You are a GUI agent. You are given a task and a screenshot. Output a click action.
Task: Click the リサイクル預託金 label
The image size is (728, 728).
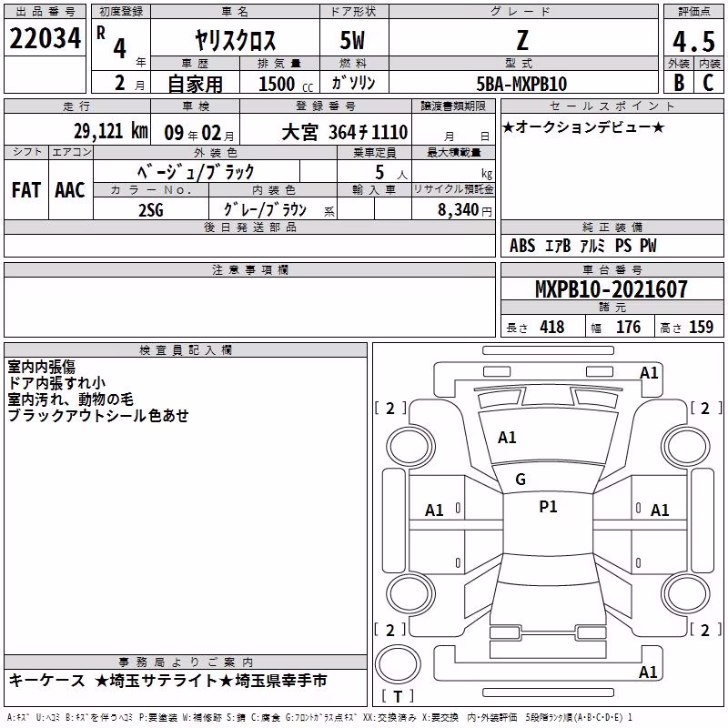click(x=453, y=189)
